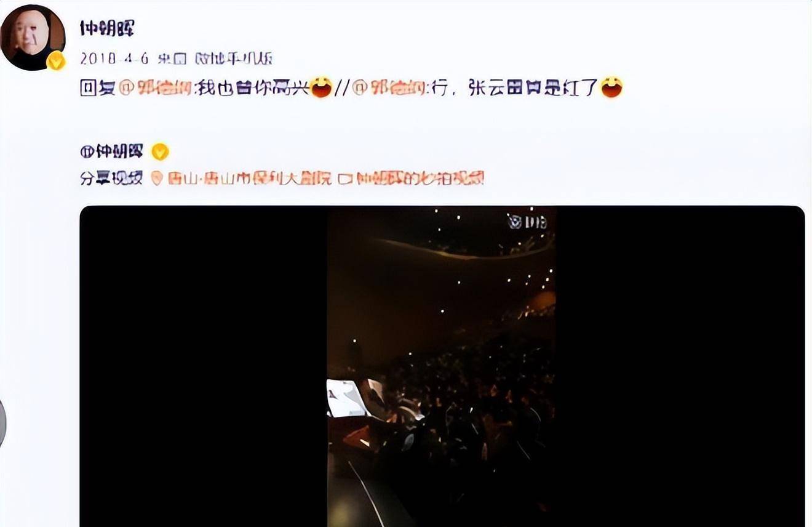The width and height of the screenshot is (812, 527).
Task: Click the gold verified badge on the avatar
Action: point(57,60)
